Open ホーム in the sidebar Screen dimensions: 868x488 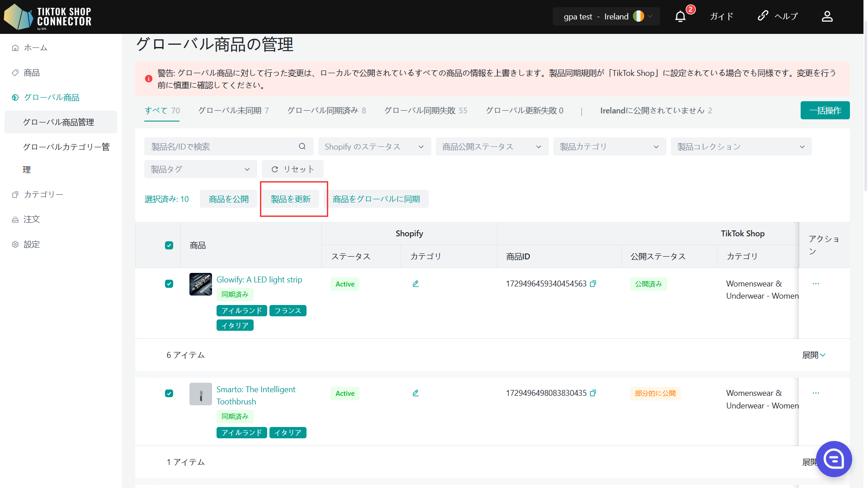pyautogui.click(x=35, y=48)
